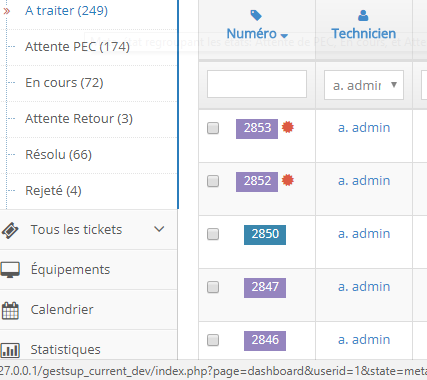Select the checkbox on ticket 2850 row

[213, 234]
